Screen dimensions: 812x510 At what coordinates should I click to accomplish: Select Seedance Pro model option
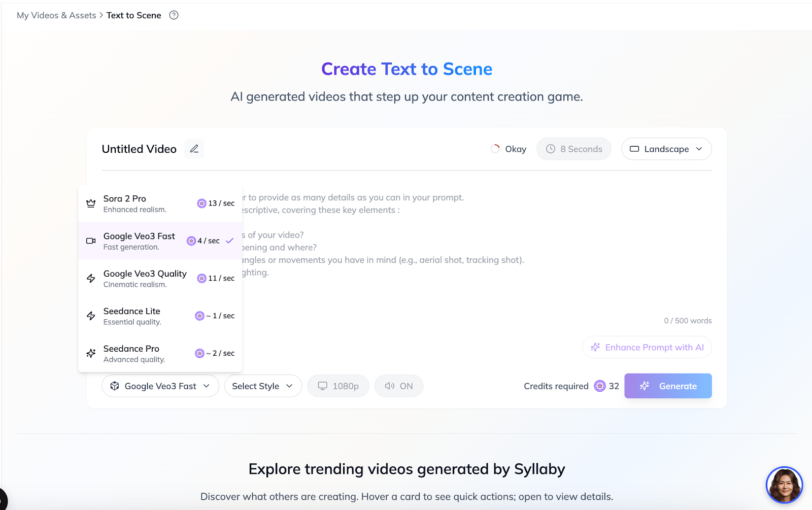160,354
